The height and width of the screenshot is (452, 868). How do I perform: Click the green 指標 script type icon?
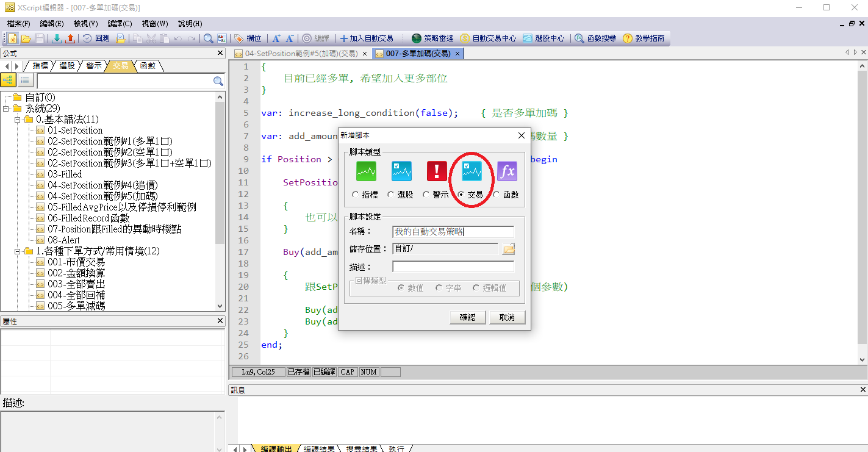(x=366, y=171)
